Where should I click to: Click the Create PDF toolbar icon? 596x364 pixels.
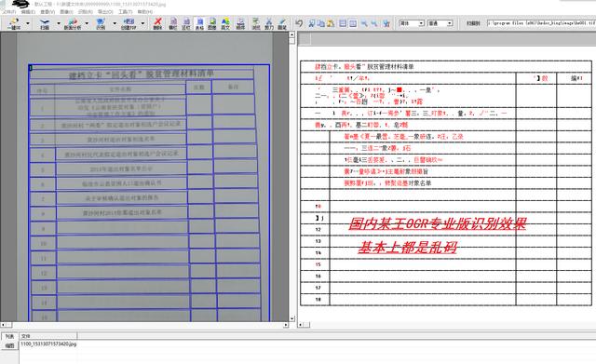point(129,23)
